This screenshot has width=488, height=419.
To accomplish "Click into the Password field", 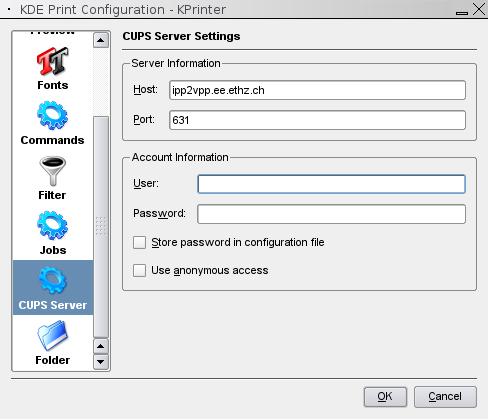I will pos(331,214).
